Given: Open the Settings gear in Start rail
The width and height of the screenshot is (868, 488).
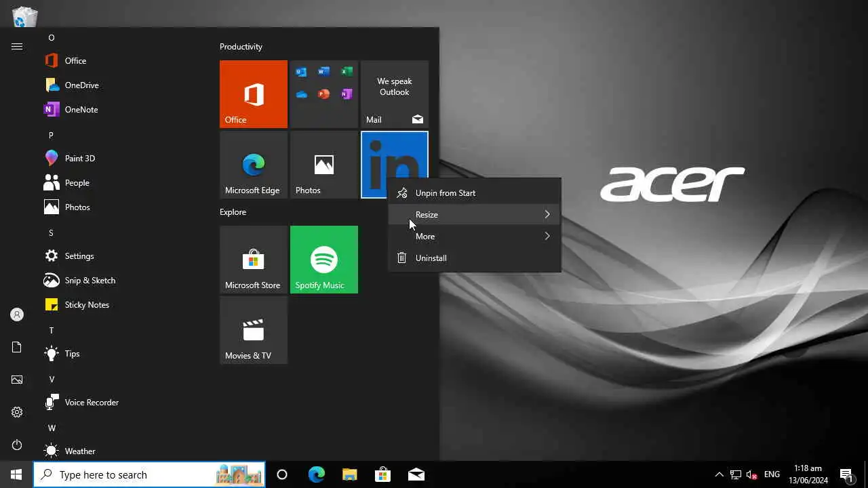Looking at the screenshot, I should [17, 412].
